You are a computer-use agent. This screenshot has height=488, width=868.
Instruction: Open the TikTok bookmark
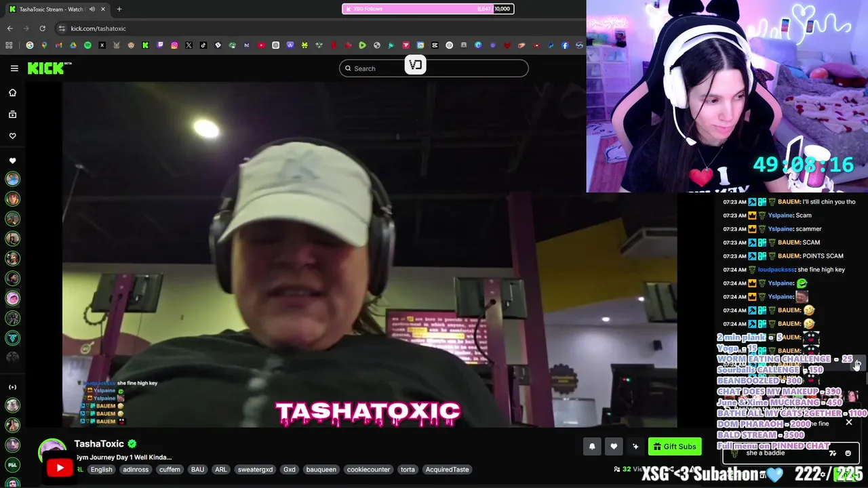coord(203,45)
